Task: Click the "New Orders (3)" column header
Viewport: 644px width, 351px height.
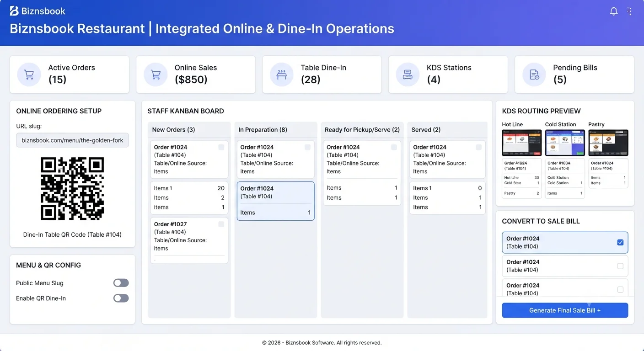Action: click(x=174, y=130)
